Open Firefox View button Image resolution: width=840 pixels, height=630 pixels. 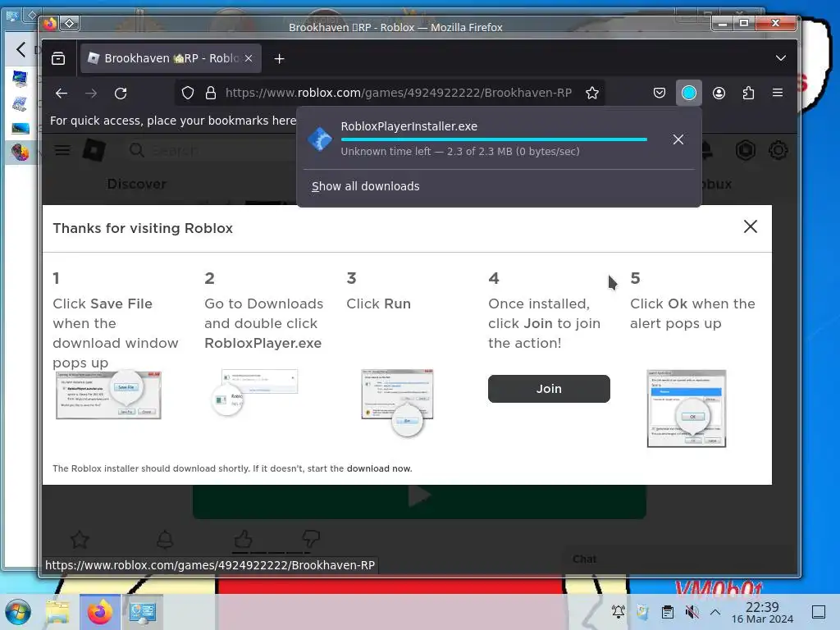click(58, 58)
